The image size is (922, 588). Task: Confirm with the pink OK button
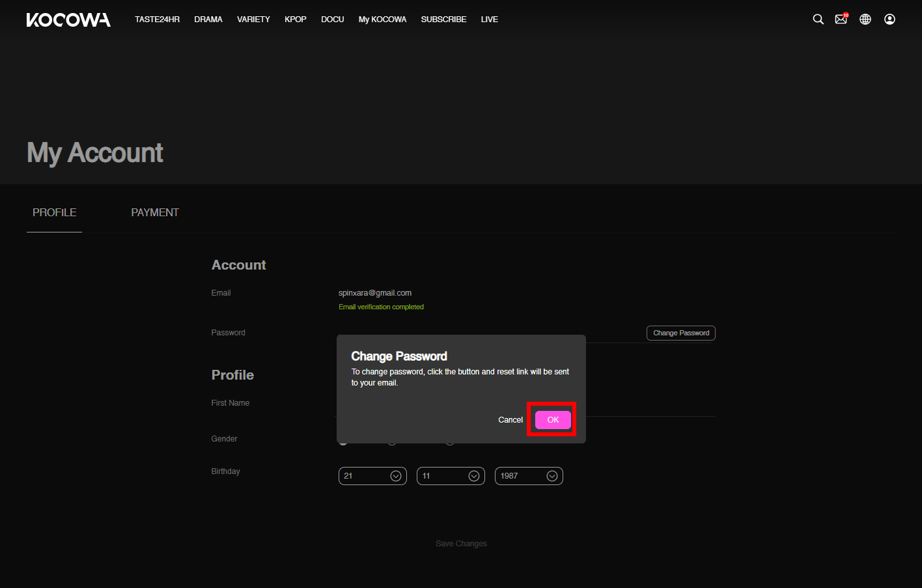click(x=553, y=420)
